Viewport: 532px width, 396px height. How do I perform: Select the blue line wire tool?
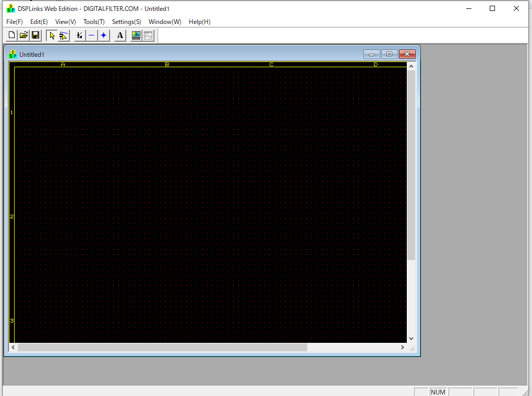pos(91,35)
